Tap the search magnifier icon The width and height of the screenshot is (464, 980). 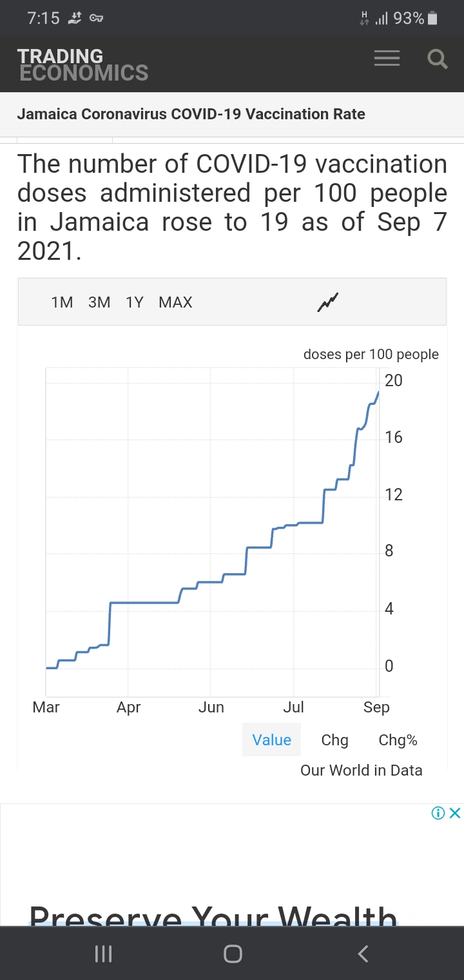(438, 59)
